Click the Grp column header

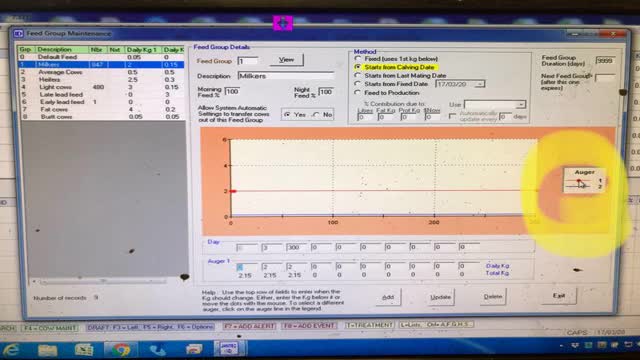click(x=26, y=49)
